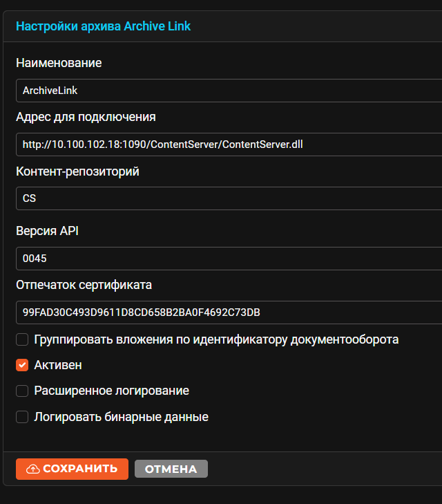
Task: Click the Версия API field showing 0045
Action: pyautogui.click(x=228, y=259)
